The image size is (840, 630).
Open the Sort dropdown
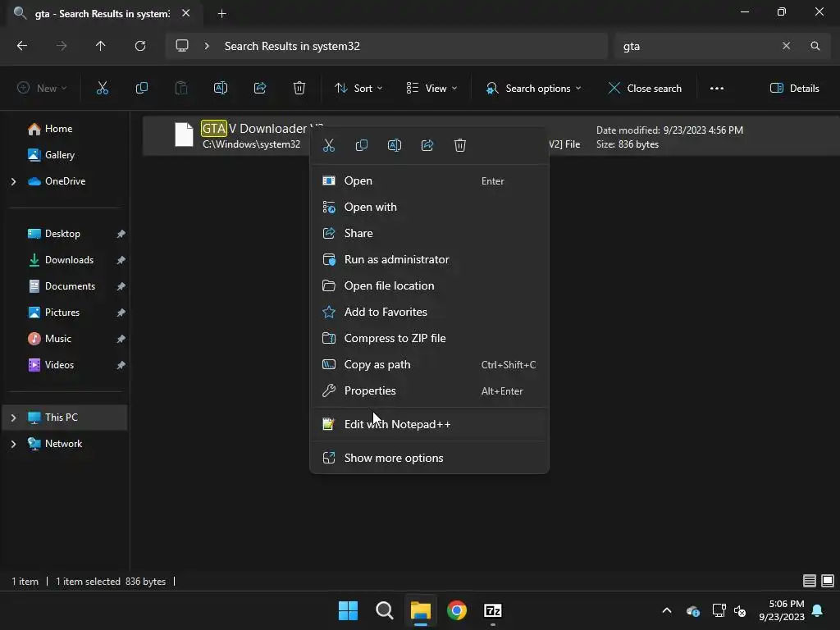tap(358, 89)
